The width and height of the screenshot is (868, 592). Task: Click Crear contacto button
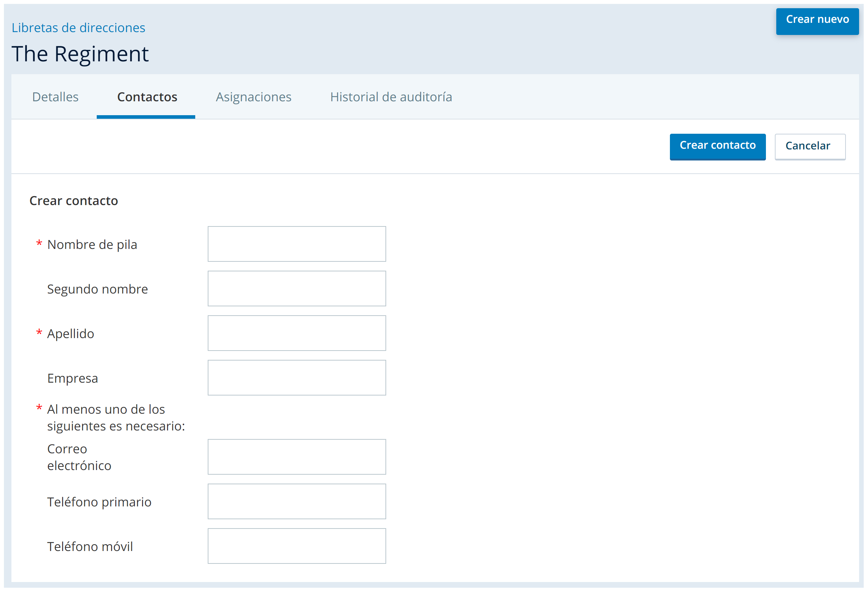718,146
